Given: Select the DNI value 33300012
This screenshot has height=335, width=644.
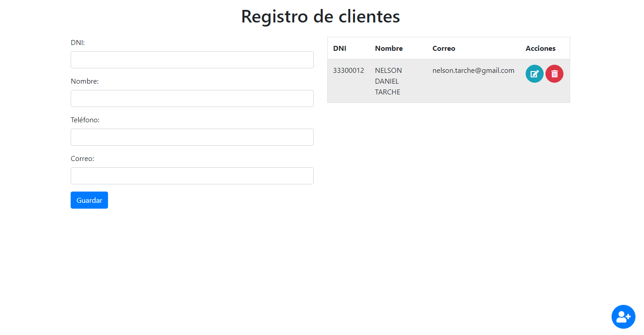Looking at the screenshot, I should coord(348,70).
